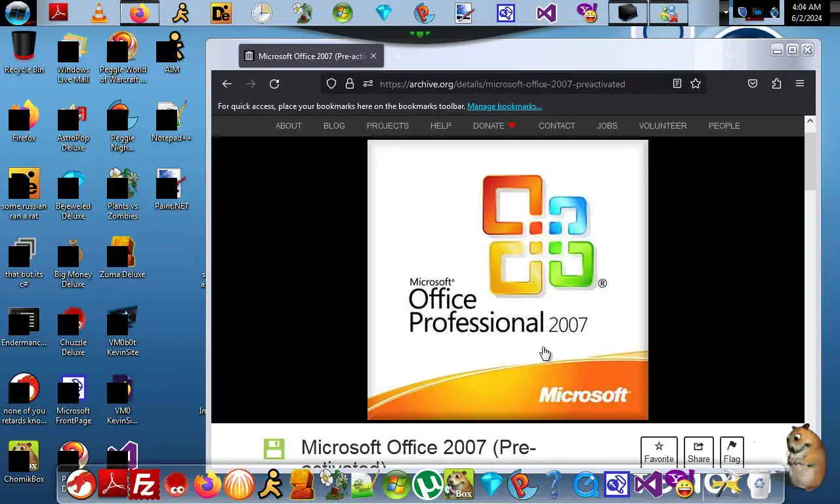The image size is (840, 504).
Task: Open Bejeweled gem icon in top taskbar
Action: pos(383,12)
